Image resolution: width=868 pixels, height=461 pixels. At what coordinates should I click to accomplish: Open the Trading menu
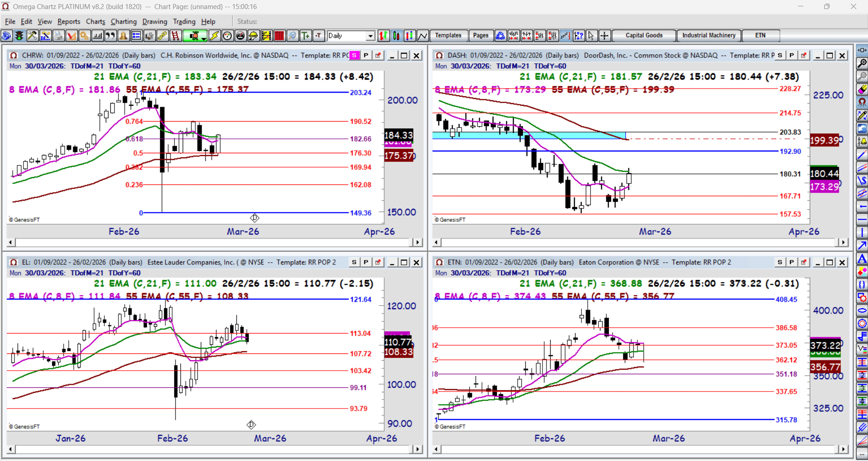click(184, 21)
